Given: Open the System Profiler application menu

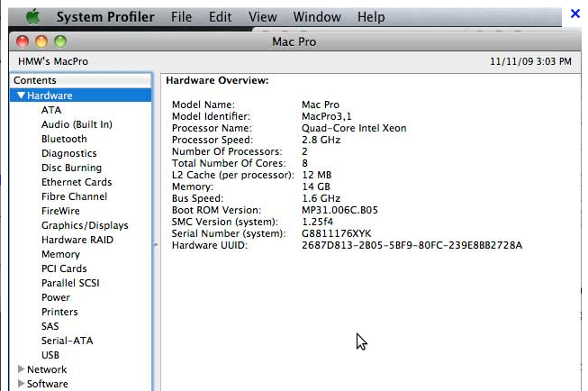Looking at the screenshot, I should pos(105,17).
